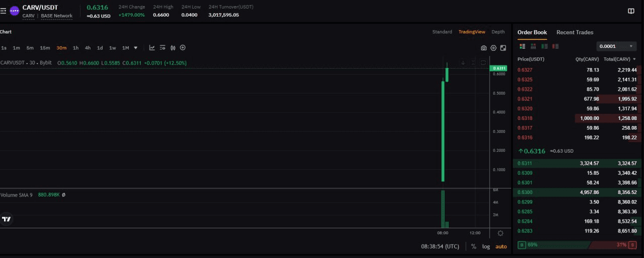
Task: Open chart settings hexagon icon
Action: click(494, 48)
